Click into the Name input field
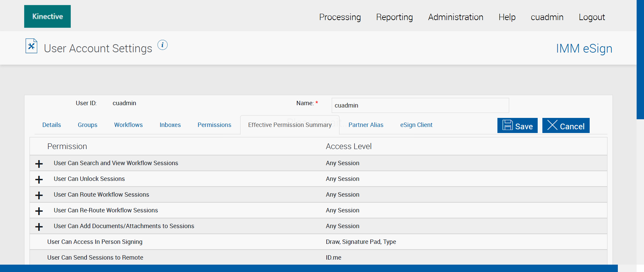644x272 pixels. (x=420, y=106)
